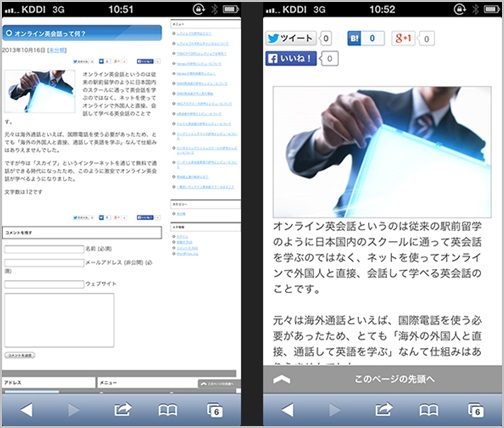Tap back arrow in left phone toolbar

tap(27, 410)
